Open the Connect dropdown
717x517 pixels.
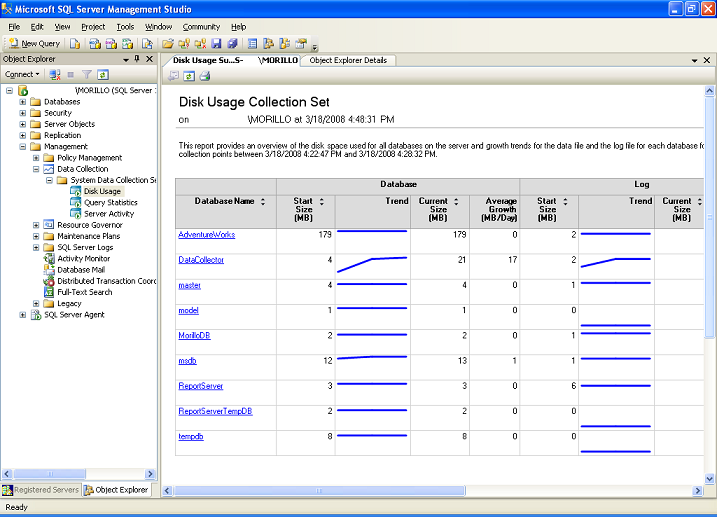click(22, 75)
